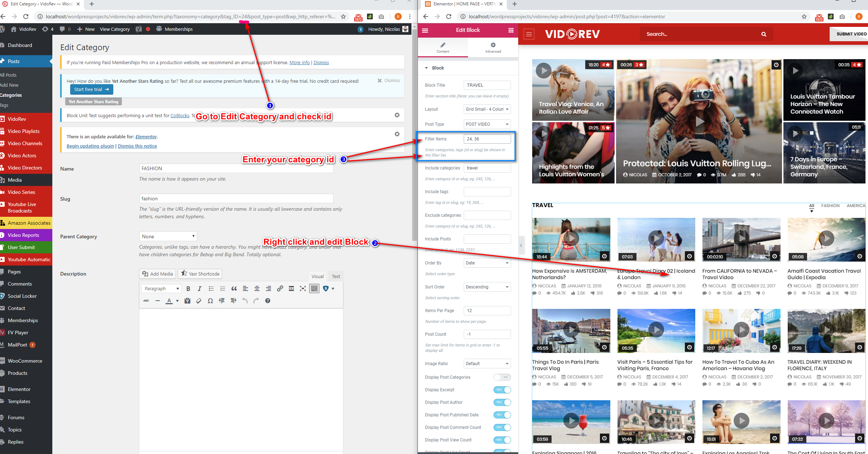Screen dimensions: 868x454
Task: Toggle the Display Post Categories switch
Action: pos(502,377)
